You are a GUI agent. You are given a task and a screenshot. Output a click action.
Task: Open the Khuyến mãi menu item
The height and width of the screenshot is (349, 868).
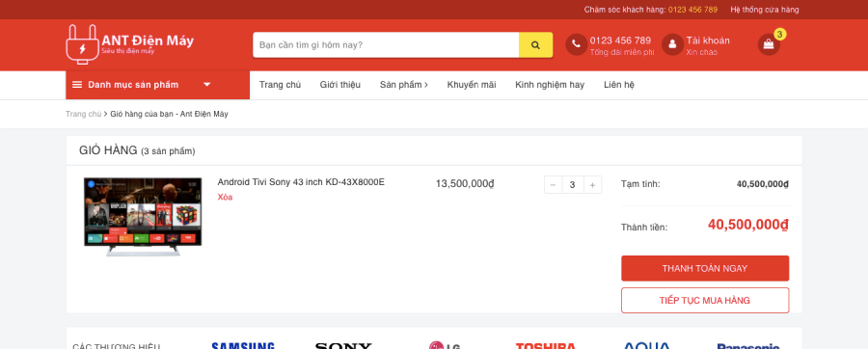coord(472,85)
